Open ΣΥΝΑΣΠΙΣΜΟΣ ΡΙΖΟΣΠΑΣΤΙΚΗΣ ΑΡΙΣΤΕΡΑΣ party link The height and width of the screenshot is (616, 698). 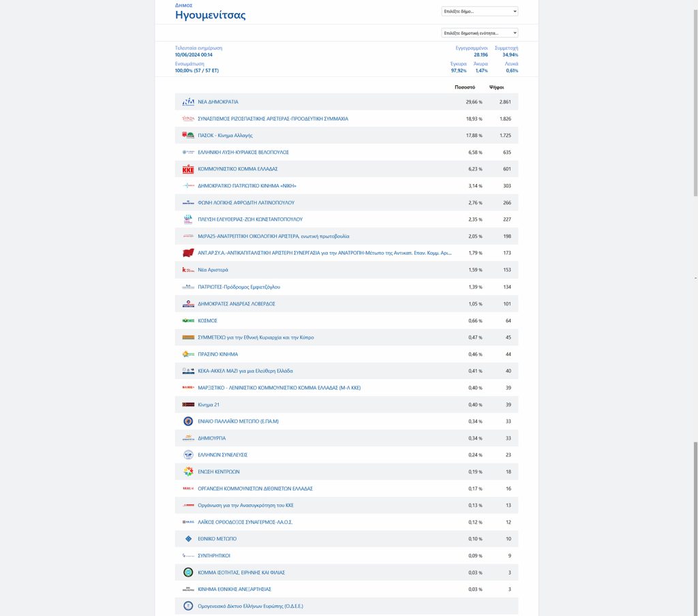[273, 119]
